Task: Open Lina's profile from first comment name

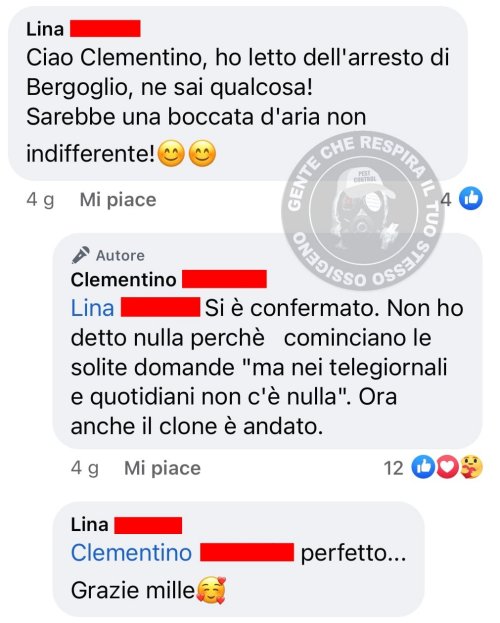Action: (x=45, y=29)
